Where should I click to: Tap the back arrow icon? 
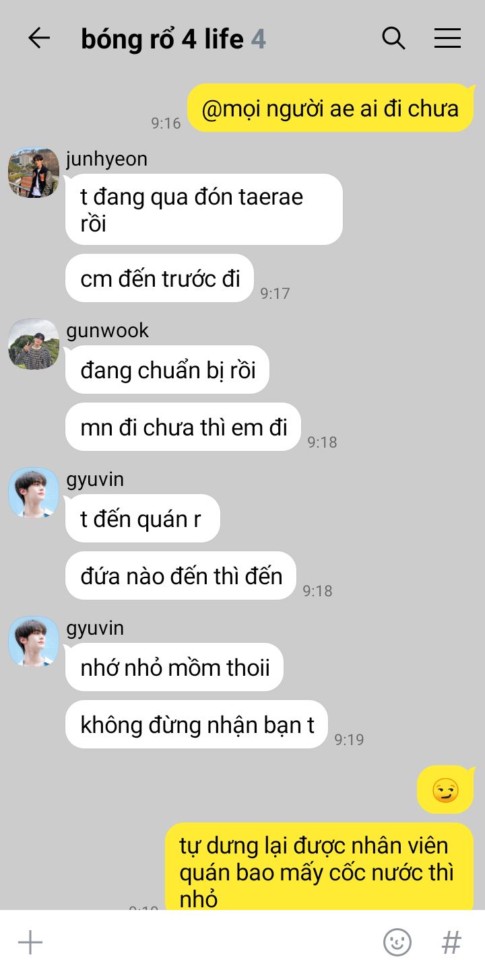point(39,38)
